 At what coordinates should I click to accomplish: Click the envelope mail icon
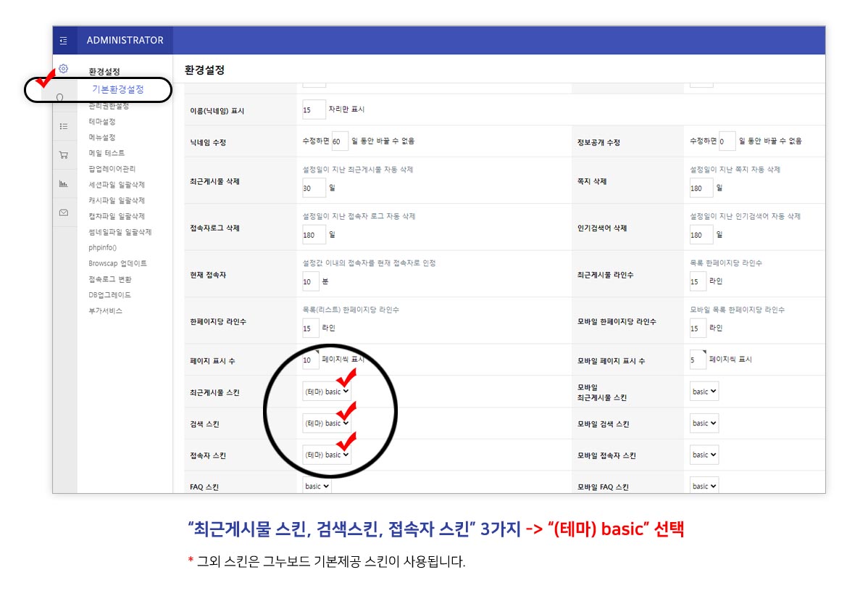click(64, 212)
